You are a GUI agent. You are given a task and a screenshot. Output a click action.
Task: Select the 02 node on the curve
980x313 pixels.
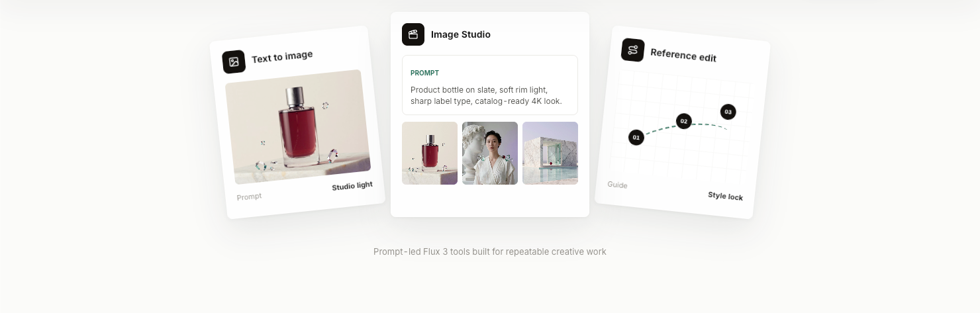click(x=684, y=121)
